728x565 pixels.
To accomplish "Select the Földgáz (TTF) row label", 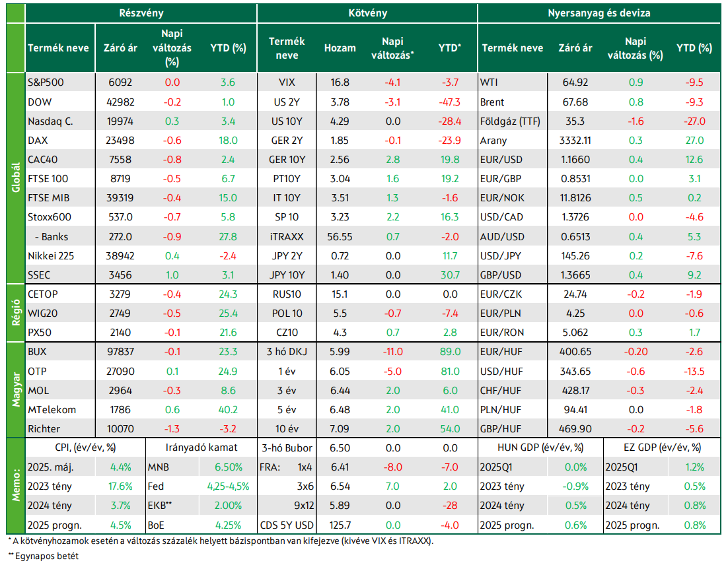I will (510, 121).
